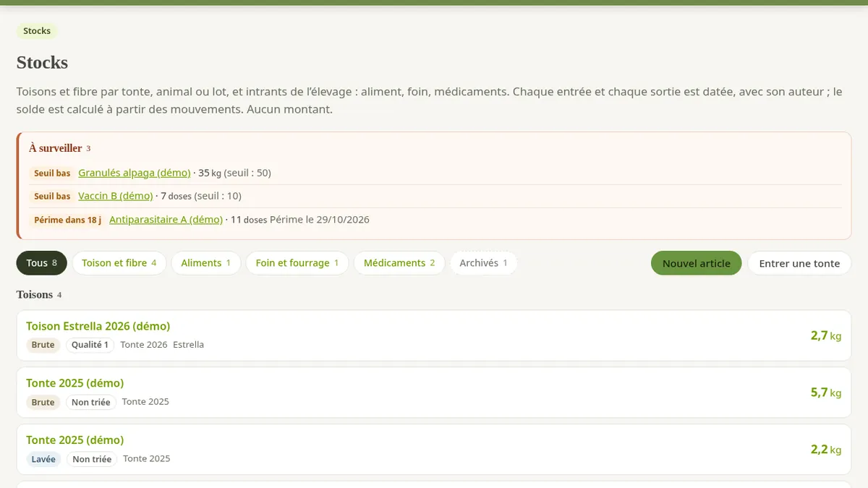Viewport: 868px width, 488px height.
Task: Open the "Granulés alpaga (démo)" alert link
Action: (135, 173)
